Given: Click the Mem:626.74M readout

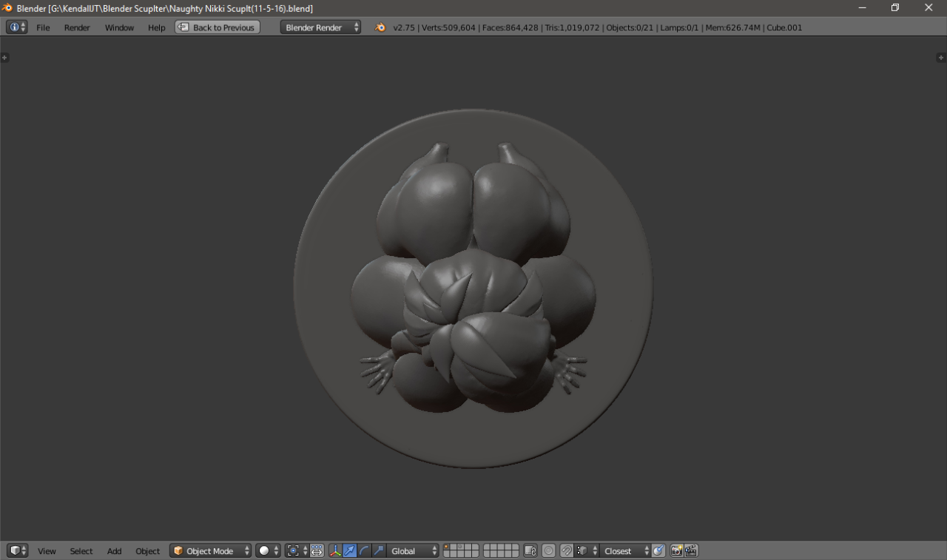Looking at the screenshot, I should [x=732, y=27].
